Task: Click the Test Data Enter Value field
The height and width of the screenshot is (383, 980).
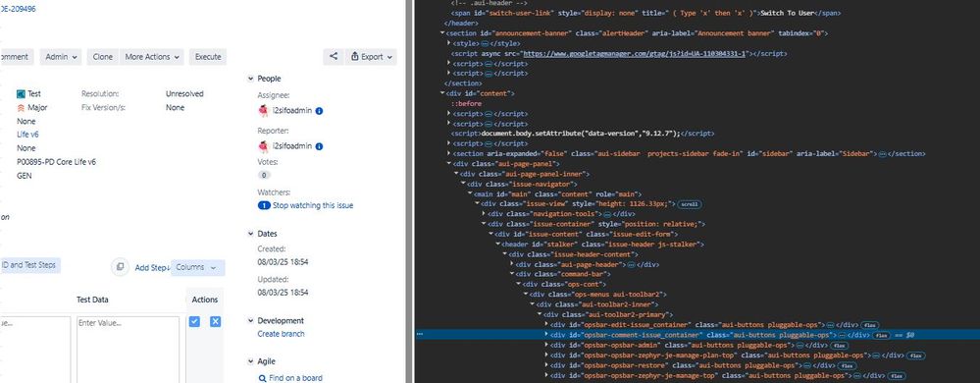Action: [128, 350]
